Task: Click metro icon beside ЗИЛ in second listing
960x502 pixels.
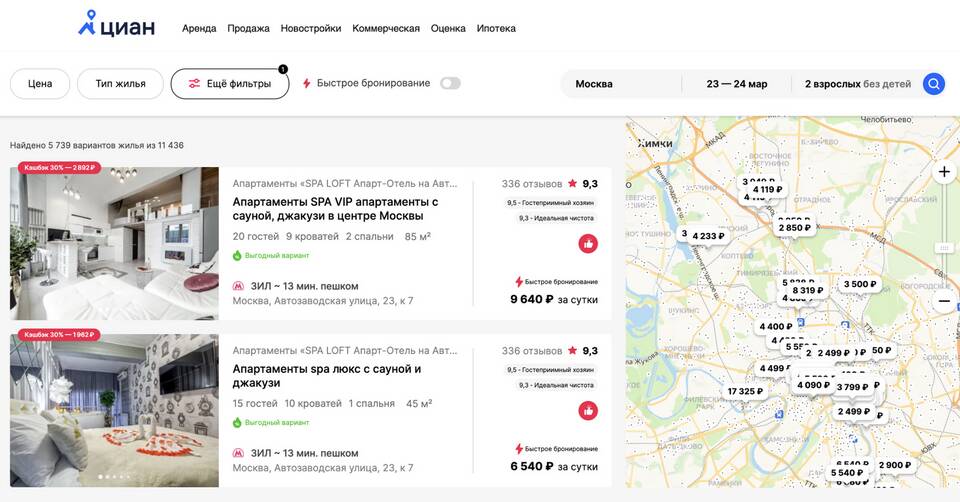Action: 238,453
